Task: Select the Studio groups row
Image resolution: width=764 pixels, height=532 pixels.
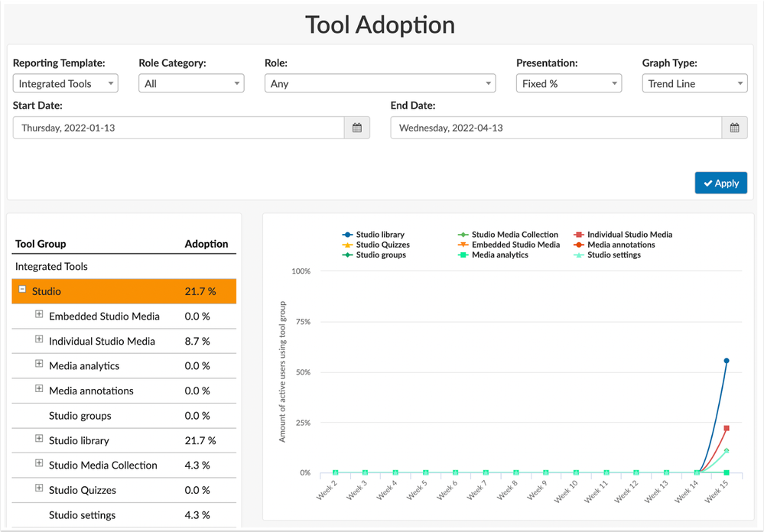Action: [124, 416]
